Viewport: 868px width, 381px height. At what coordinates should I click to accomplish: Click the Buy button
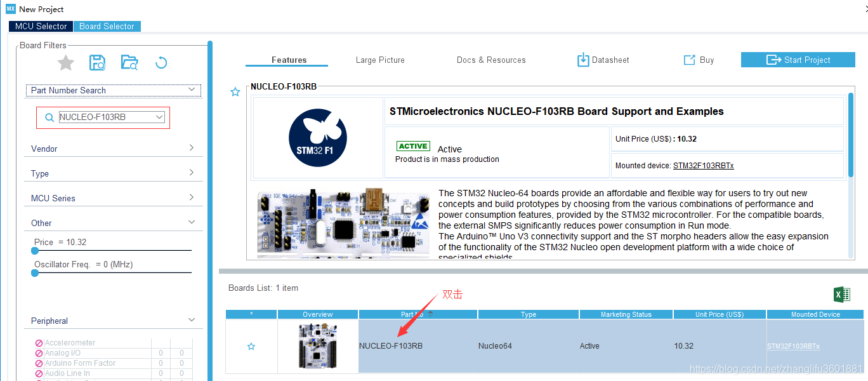click(x=699, y=60)
